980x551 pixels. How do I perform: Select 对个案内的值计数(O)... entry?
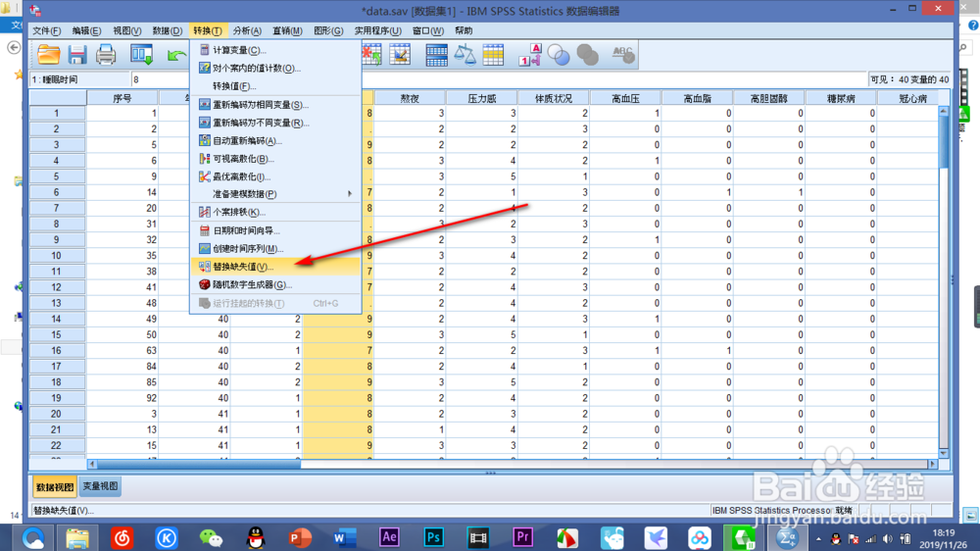click(275, 69)
